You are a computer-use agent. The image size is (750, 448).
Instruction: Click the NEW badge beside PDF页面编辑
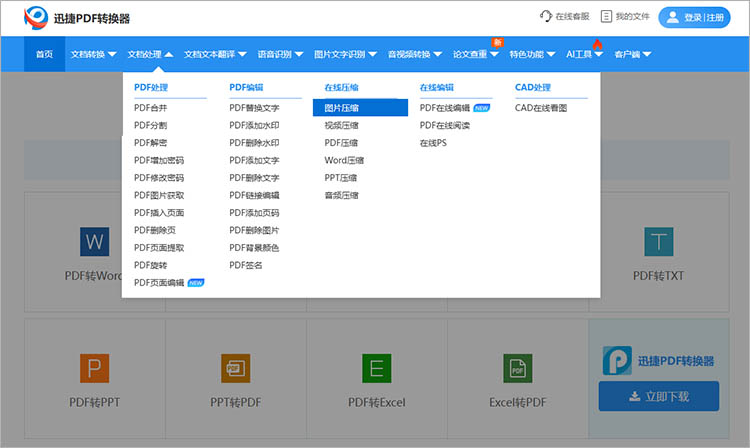[196, 283]
